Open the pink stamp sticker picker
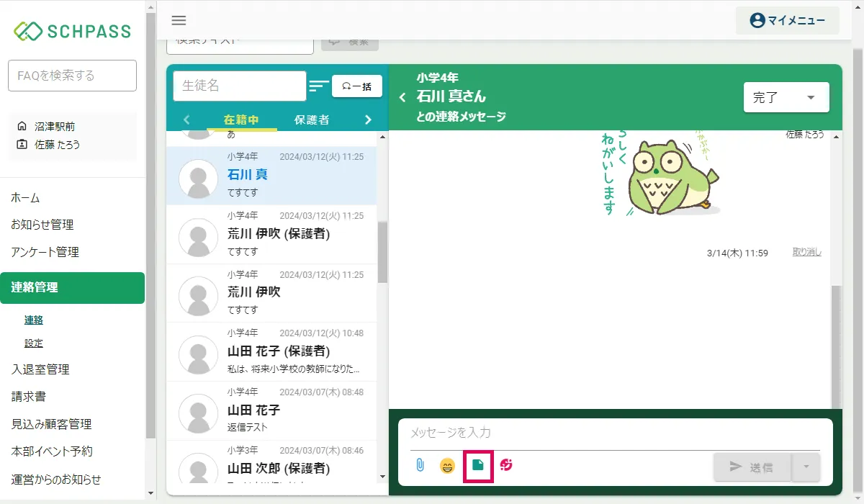 pyautogui.click(x=506, y=465)
